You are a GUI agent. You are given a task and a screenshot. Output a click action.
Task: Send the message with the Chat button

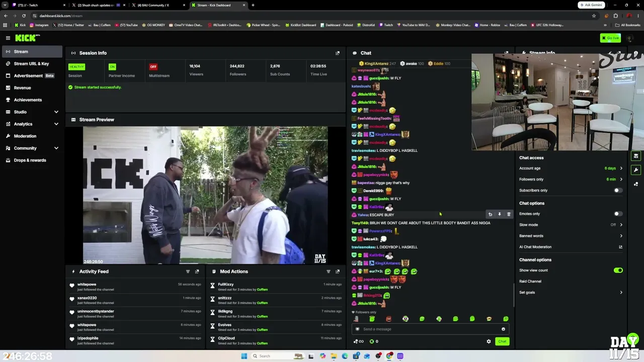click(502, 341)
